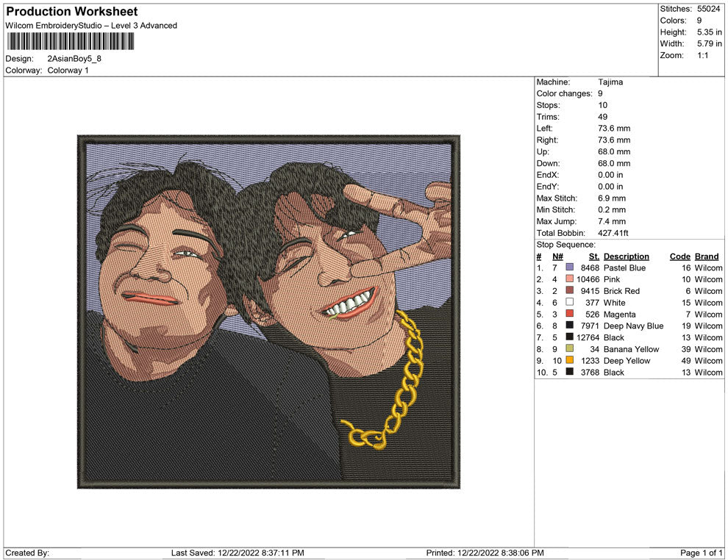Viewport: 728px width, 560px height.
Task: Click the underlined N# column header
Action: point(557,256)
